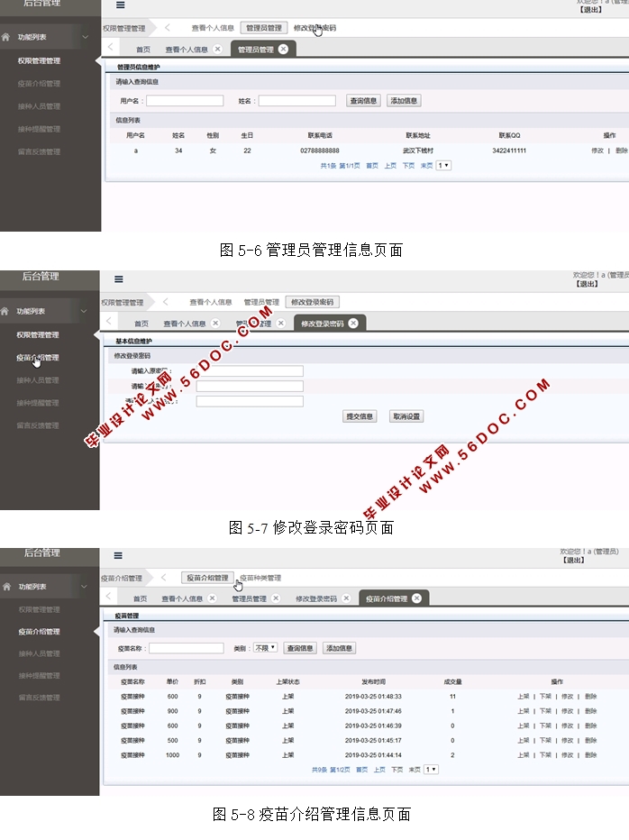Close the 管理员管理 tab in Figure 5-6
629x840 pixels.
[x=284, y=49]
